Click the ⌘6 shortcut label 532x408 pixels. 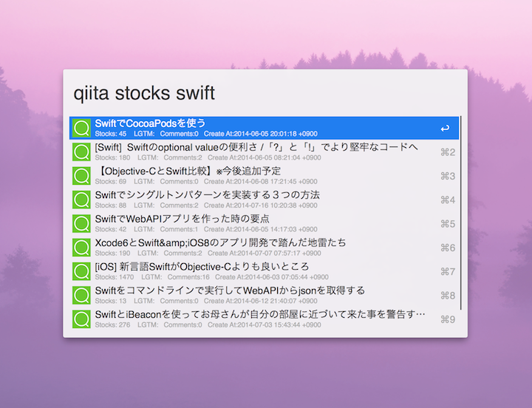point(448,248)
